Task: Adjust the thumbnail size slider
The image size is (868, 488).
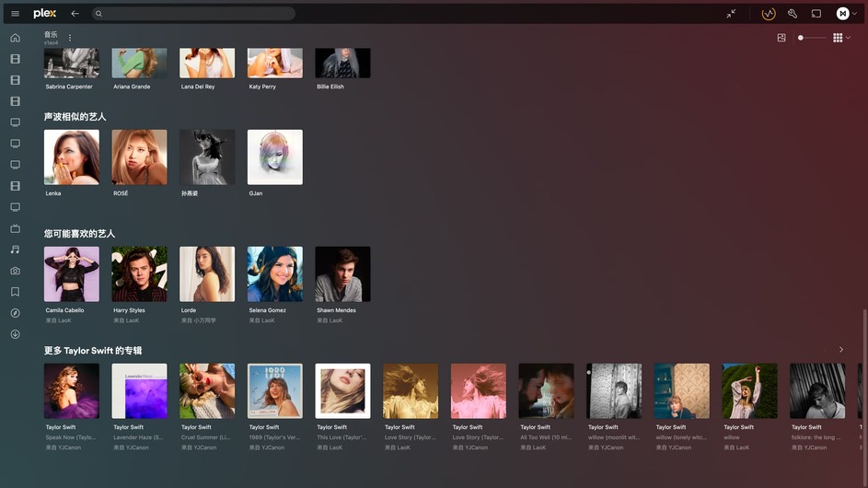Action: 812,38
